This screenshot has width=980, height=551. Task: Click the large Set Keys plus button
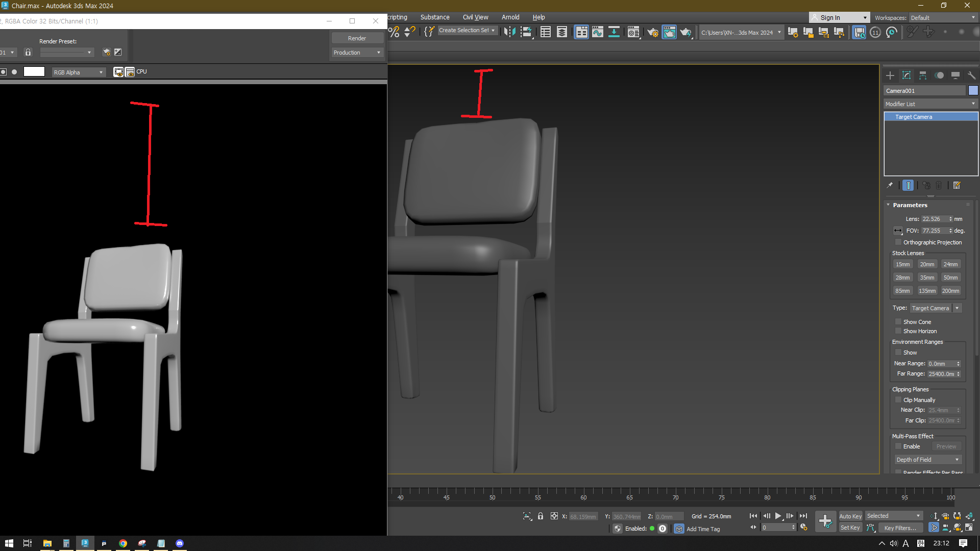825,521
